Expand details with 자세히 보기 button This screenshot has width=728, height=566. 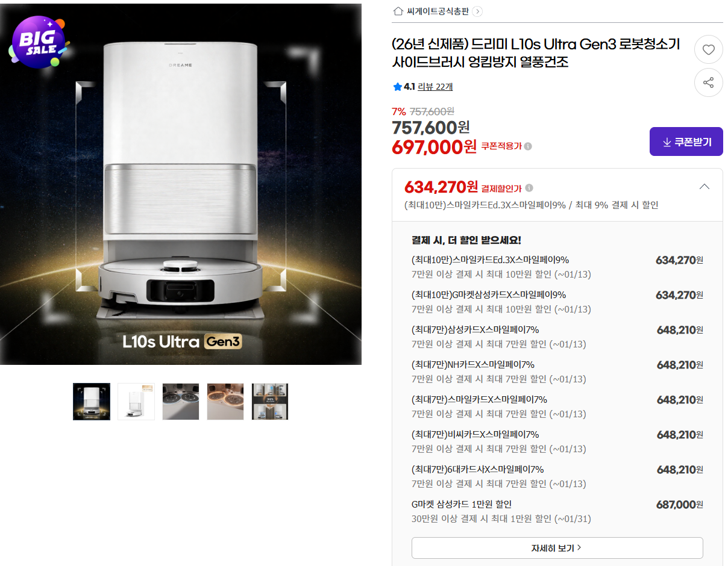[x=557, y=548]
